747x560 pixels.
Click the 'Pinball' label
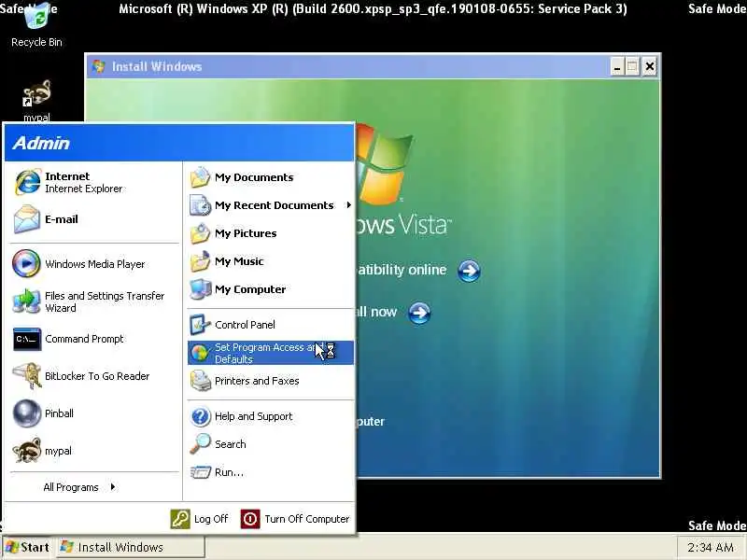[59, 413]
